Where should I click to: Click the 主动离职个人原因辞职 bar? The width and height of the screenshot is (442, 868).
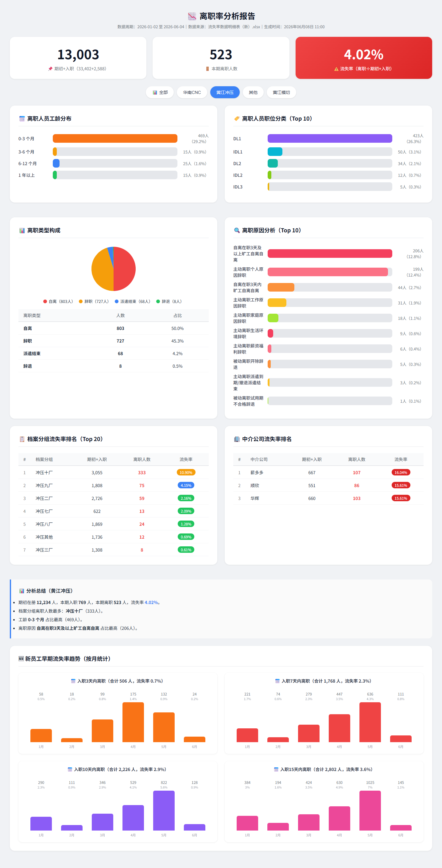click(x=328, y=272)
